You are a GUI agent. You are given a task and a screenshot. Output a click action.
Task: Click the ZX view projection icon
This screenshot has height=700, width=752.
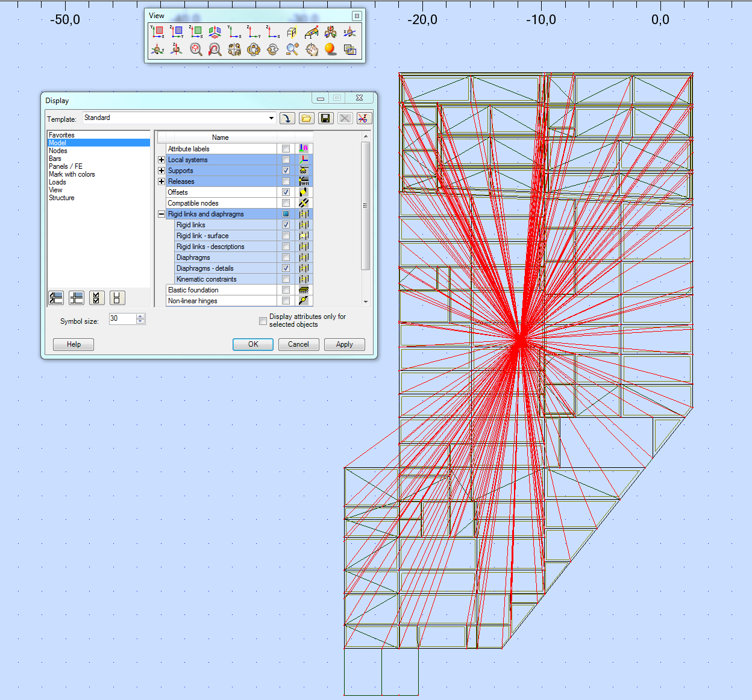click(196, 32)
